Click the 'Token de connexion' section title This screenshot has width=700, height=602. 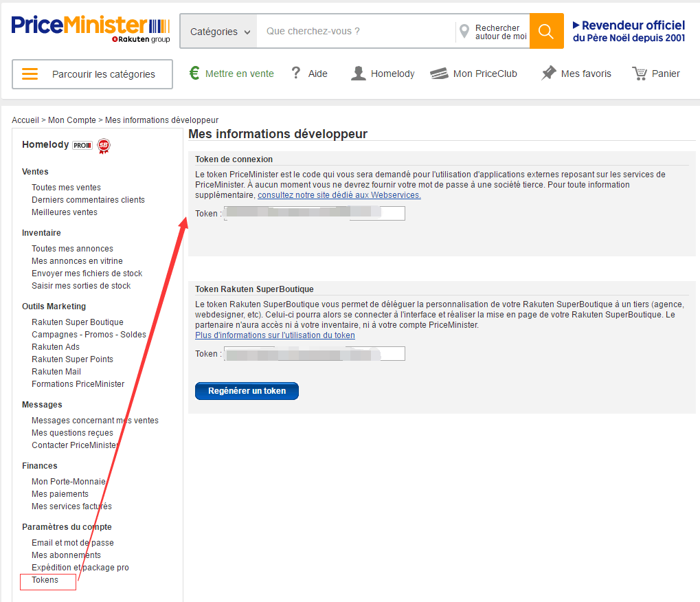(x=234, y=159)
